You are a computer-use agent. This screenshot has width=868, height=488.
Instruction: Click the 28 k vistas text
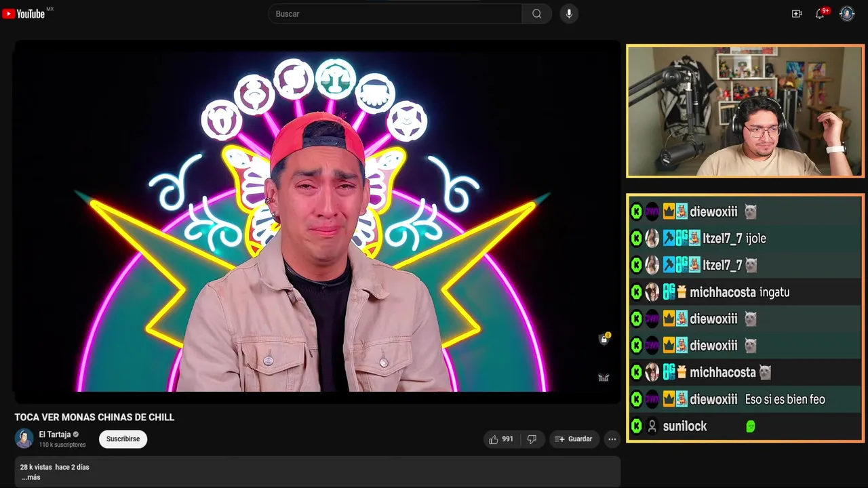coord(36,467)
